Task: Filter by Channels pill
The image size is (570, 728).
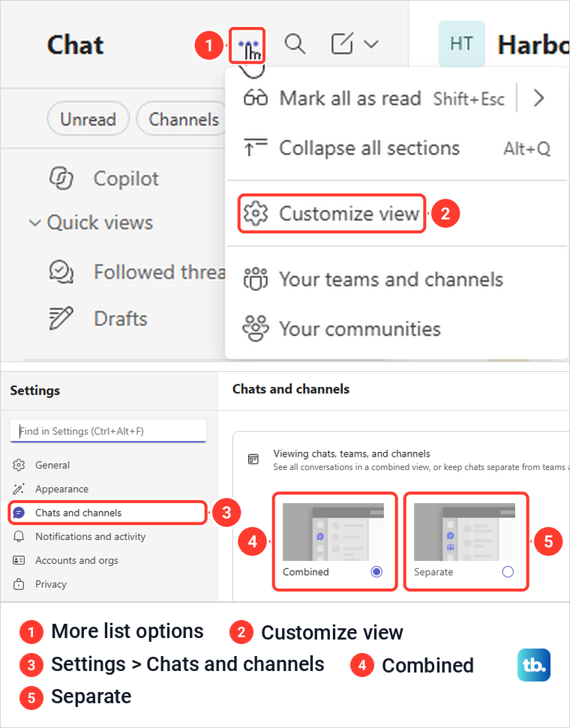Action: click(184, 119)
